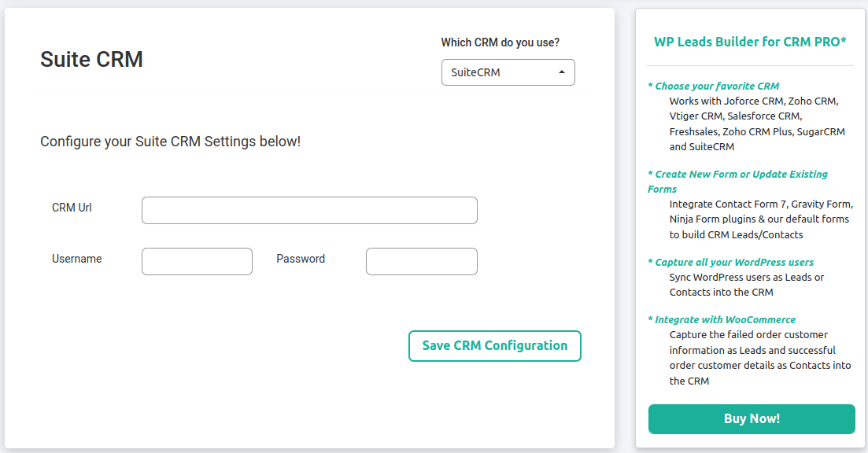Select the Username input box
868x453 pixels.
(197, 261)
